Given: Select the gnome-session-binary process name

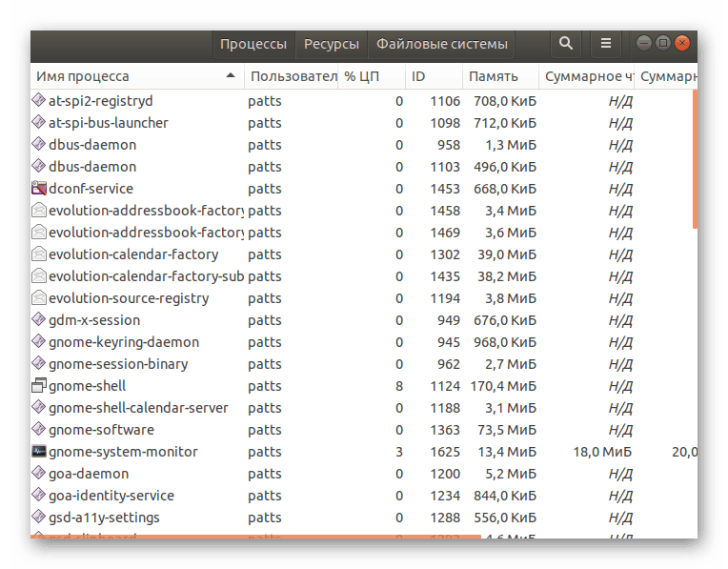Looking at the screenshot, I should coord(118,364).
